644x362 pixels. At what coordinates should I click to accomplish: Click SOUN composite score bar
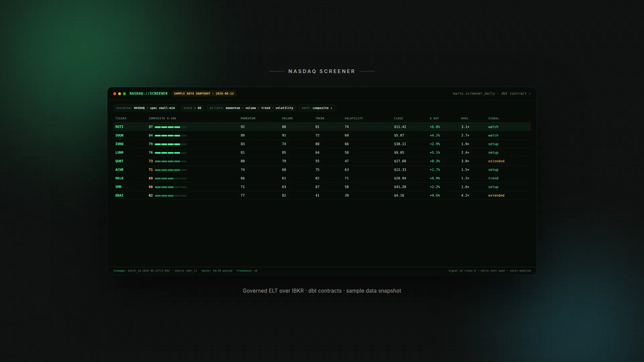tap(171, 136)
